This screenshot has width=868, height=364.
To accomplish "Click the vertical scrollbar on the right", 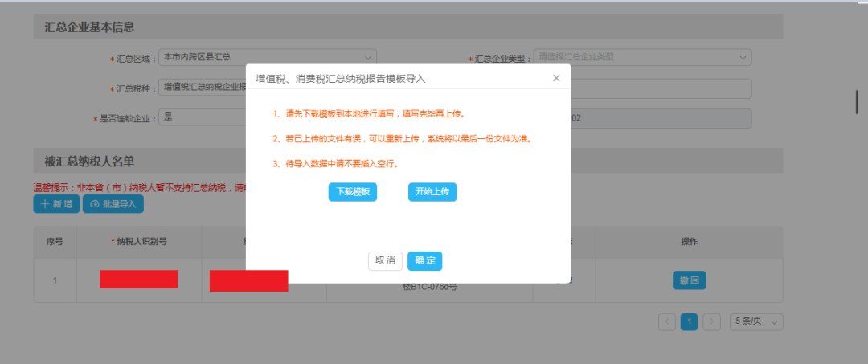I will [857, 100].
